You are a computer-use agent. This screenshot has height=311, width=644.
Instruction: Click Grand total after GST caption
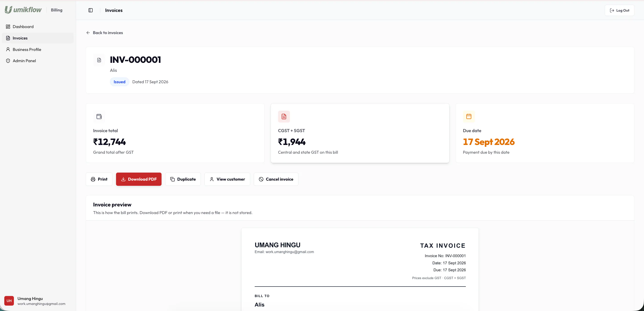click(113, 152)
